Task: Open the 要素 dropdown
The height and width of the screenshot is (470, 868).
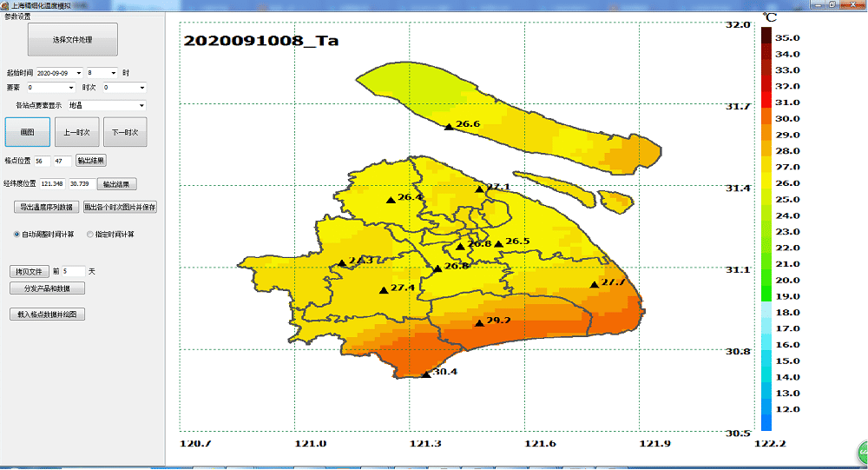Action: [x=70, y=88]
